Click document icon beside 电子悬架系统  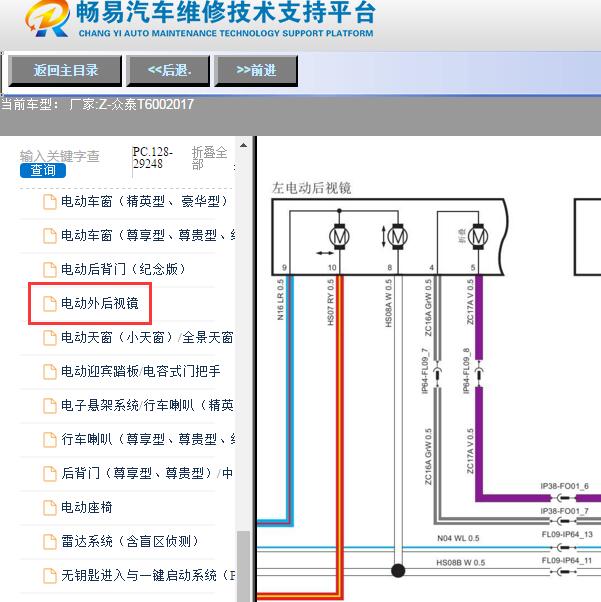pos(50,405)
